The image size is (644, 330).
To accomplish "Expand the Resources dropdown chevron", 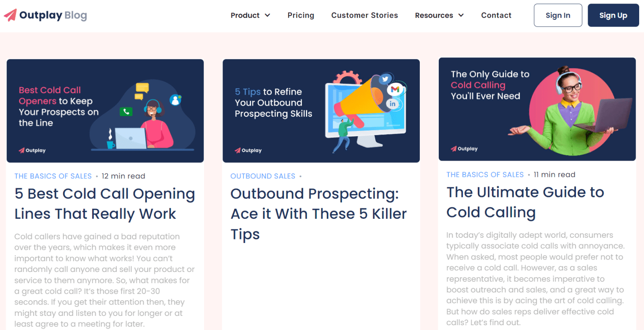I will click(461, 15).
